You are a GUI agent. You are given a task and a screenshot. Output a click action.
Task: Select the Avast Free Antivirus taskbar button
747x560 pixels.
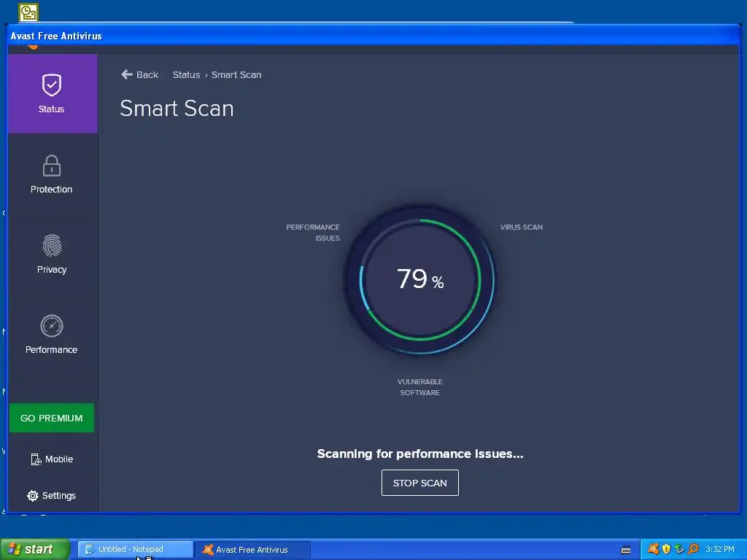click(x=252, y=550)
